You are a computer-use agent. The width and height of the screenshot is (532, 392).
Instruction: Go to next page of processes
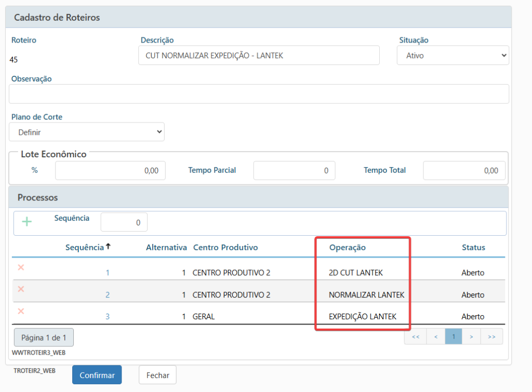point(471,336)
